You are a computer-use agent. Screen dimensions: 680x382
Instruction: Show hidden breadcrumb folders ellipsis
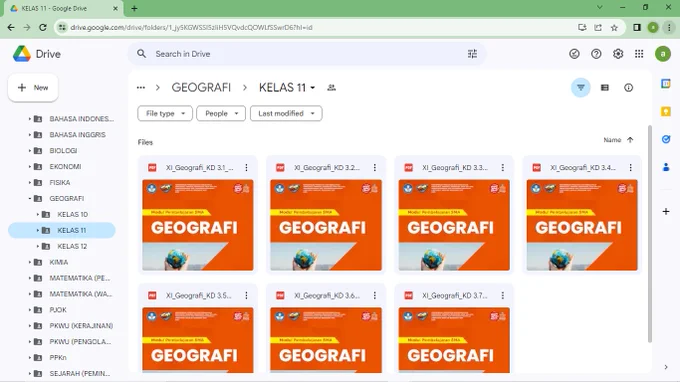(x=141, y=88)
